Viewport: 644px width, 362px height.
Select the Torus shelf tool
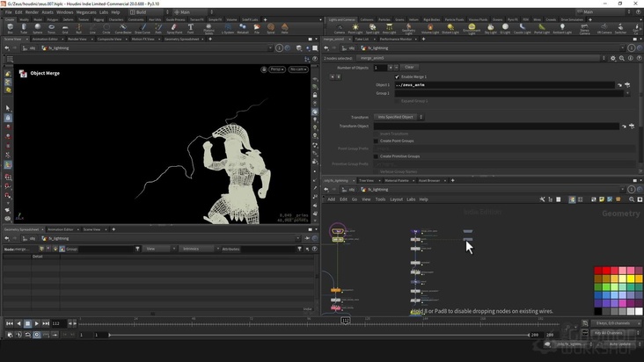[50, 28]
